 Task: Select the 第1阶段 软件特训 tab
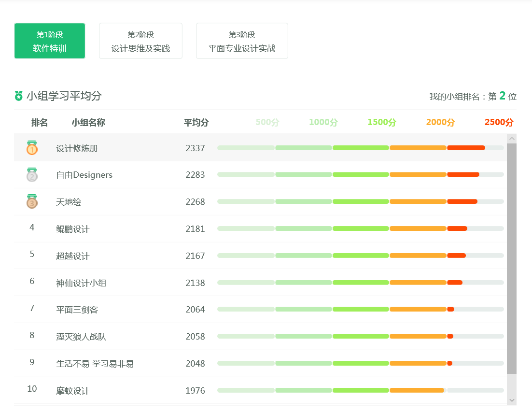coord(50,41)
